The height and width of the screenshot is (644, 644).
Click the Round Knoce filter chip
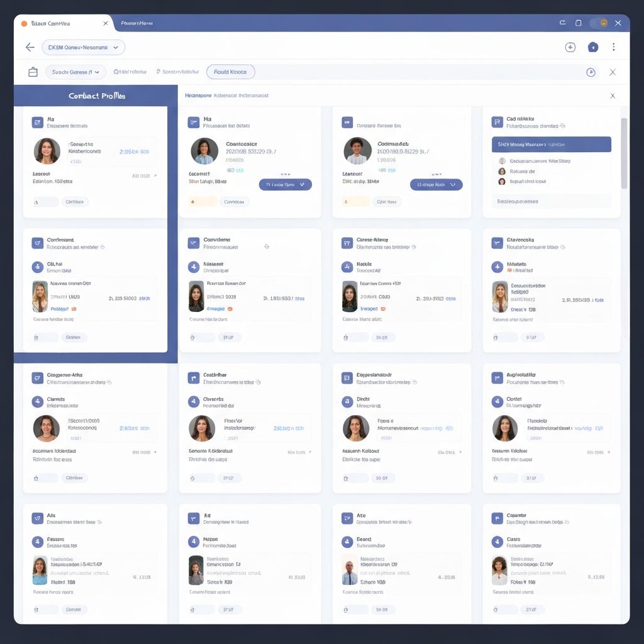(x=230, y=72)
